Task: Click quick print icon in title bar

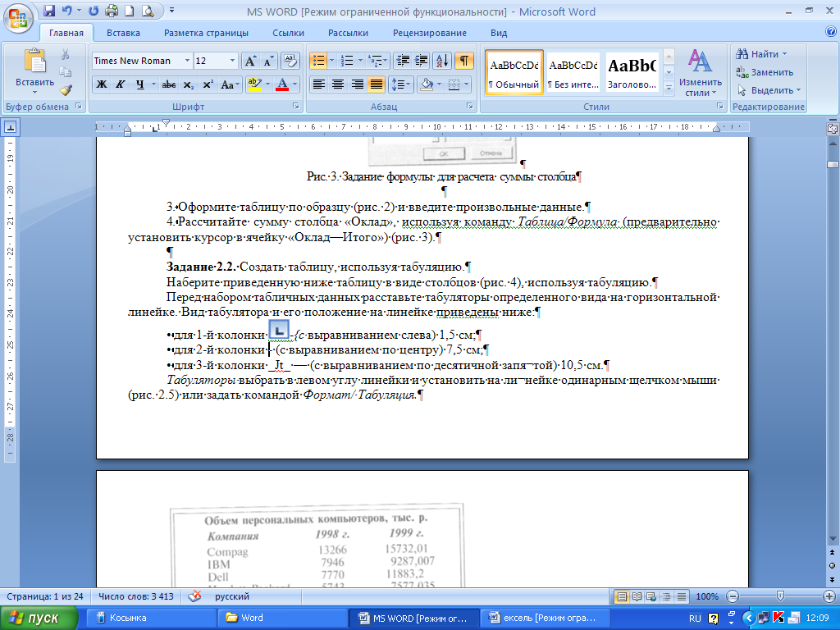Action: [x=112, y=11]
